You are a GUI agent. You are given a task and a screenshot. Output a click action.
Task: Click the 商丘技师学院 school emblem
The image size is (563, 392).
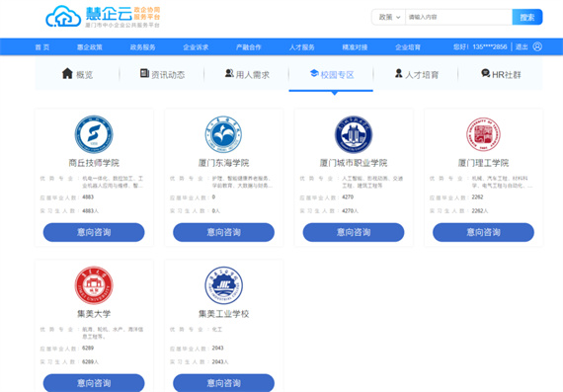click(94, 134)
